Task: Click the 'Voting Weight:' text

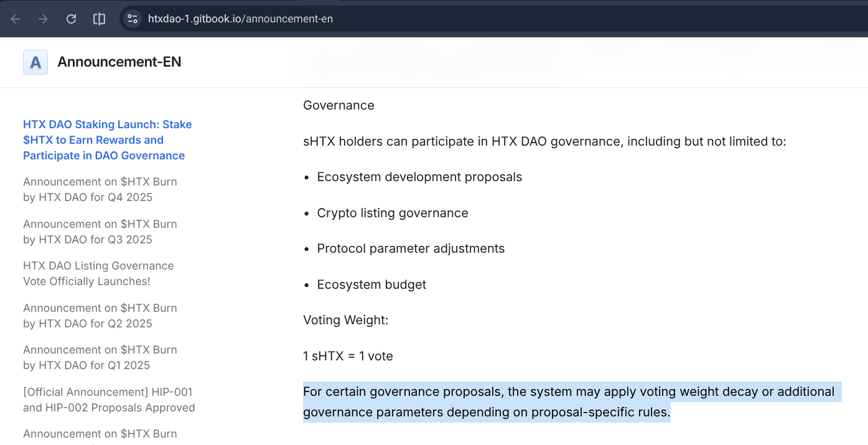Action: point(345,320)
